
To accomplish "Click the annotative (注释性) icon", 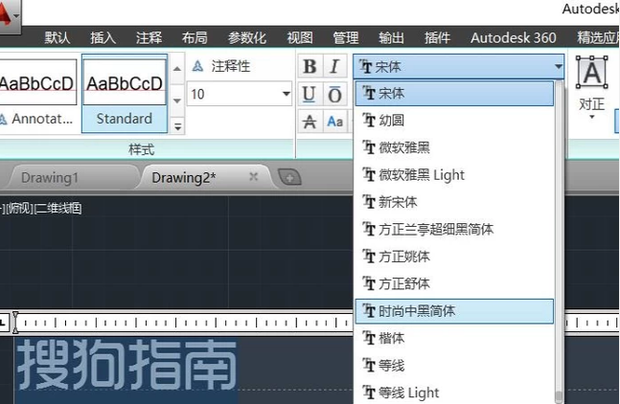I will (x=198, y=66).
